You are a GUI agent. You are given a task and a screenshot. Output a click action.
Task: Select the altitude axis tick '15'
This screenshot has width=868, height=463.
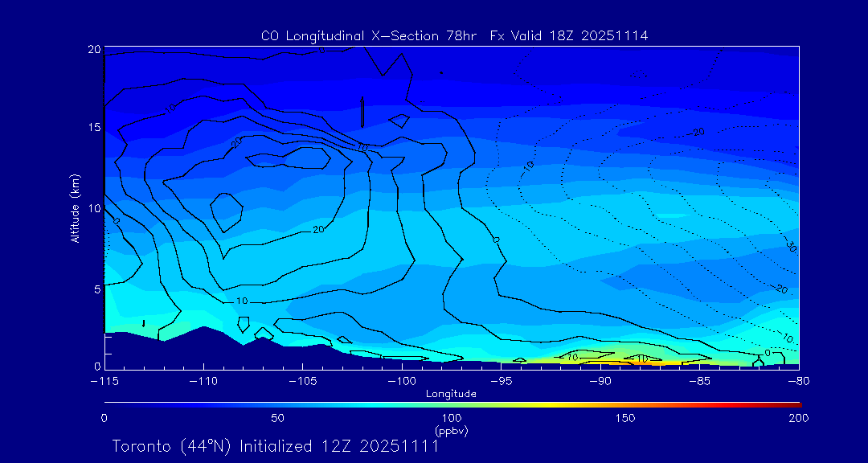(94, 127)
